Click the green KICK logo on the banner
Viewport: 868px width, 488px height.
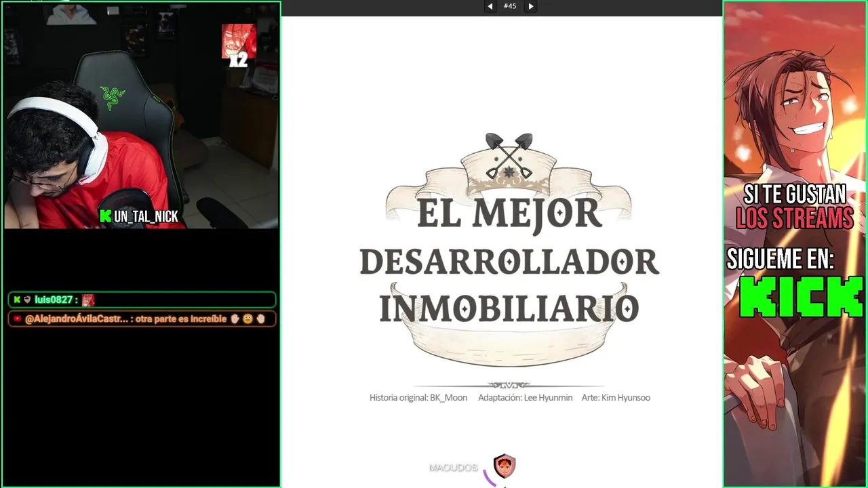(801, 296)
